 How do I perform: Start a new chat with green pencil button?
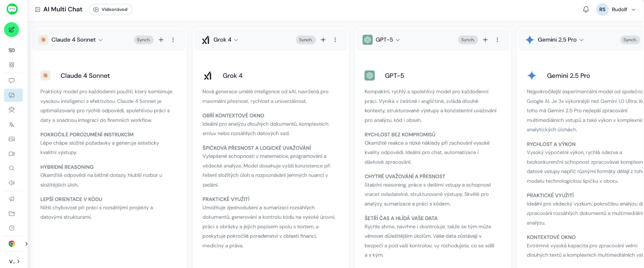[x=12, y=30]
